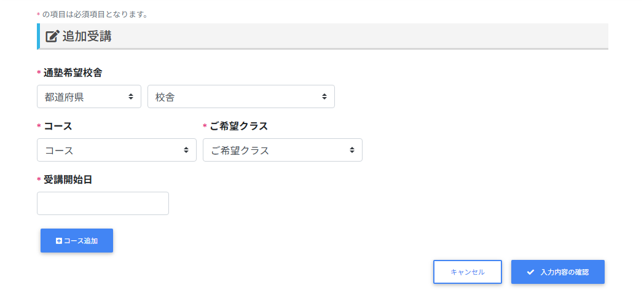Click the up-down arrows of 校舎 select
This screenshot has width=644, height=298.
pos(324,96)
